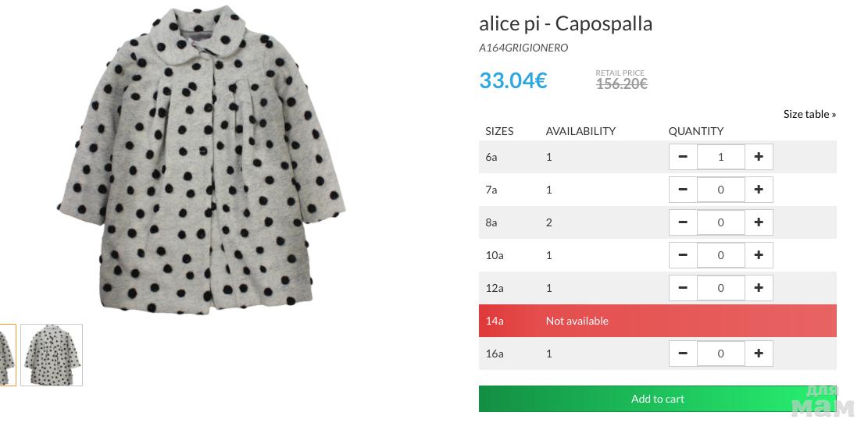Open the Size table link

[809, 114]
